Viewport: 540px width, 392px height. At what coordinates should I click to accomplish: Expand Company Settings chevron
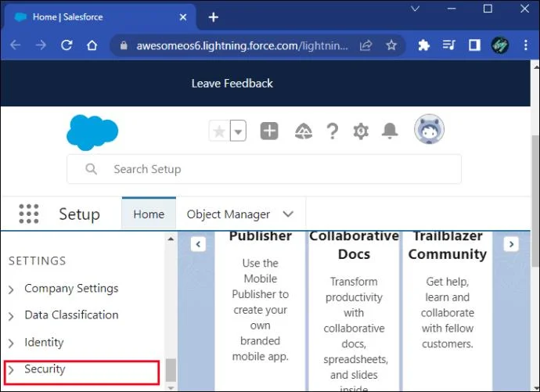tap(11, 290)
